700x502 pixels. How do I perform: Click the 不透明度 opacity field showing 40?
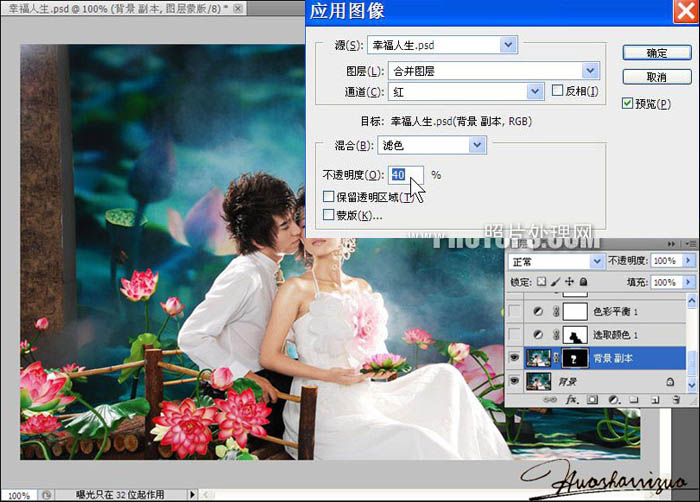coord(405,175)
